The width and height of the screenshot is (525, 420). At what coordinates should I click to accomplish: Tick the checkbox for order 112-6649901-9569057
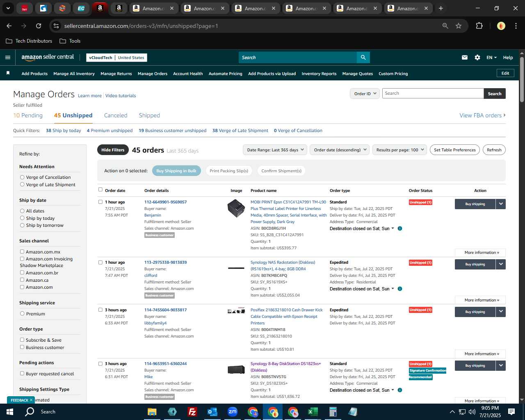[x=100, y=202]
